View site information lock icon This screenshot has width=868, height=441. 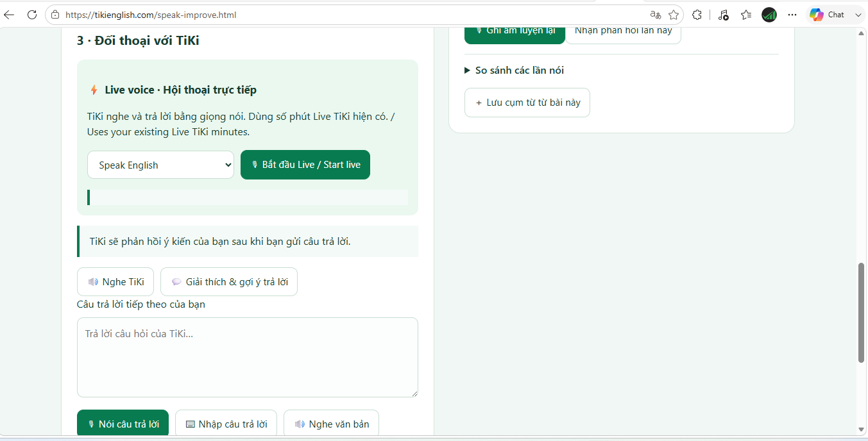pyautogui.click(x=55, y=15)
